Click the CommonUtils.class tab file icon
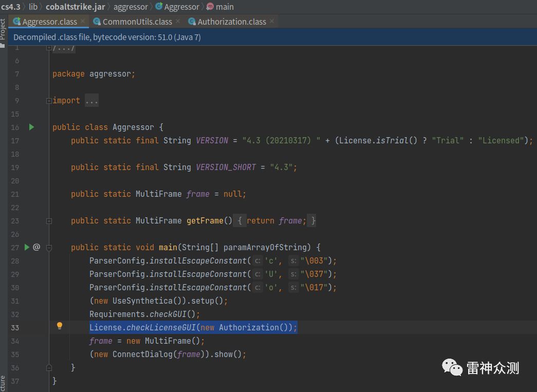537x392 pixels. pyautogui.click(x=97, y=22)
